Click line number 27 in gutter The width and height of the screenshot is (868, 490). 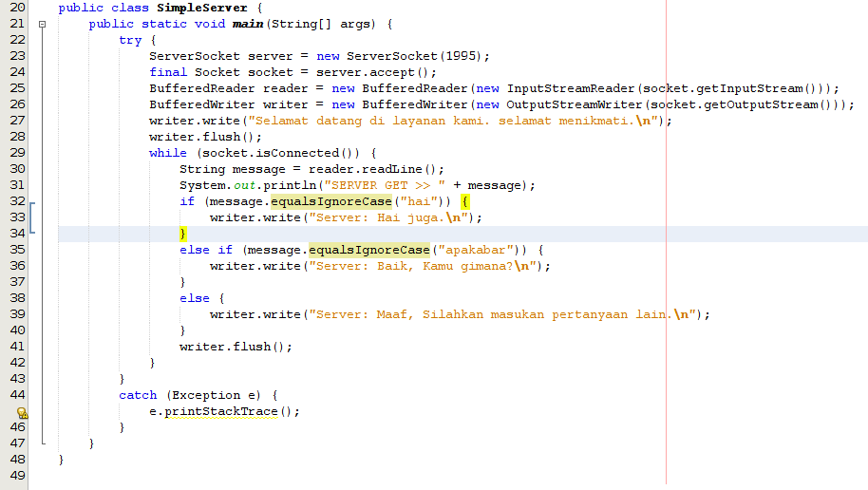coord(17,121)
